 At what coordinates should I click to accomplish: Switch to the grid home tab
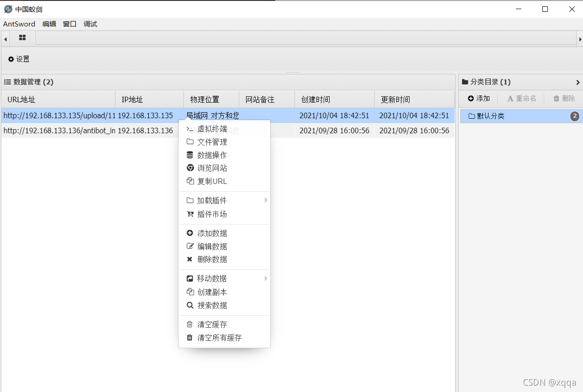[x=22, y=38]
